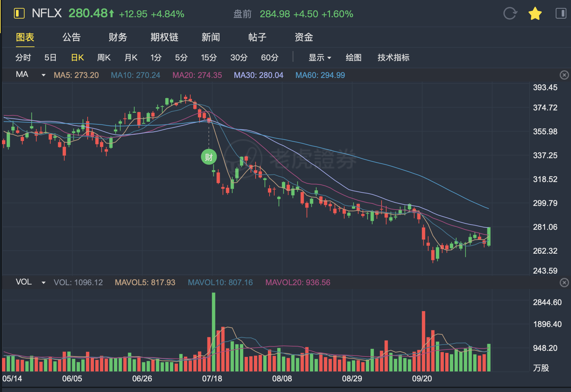Screen dimensions: 571x392
Task: Click the MA10: 270.24 legend
Action: pos(135,75)
